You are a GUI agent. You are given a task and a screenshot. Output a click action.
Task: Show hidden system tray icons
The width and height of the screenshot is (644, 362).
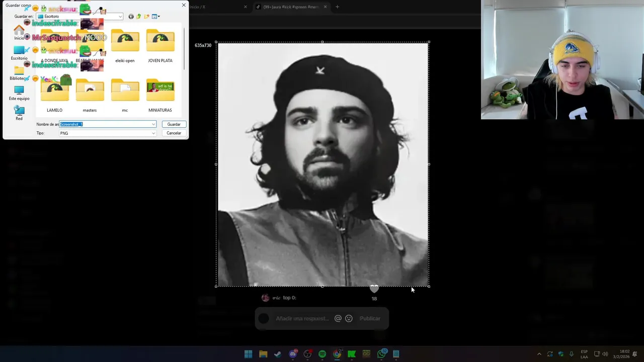[x=539, y=354]
